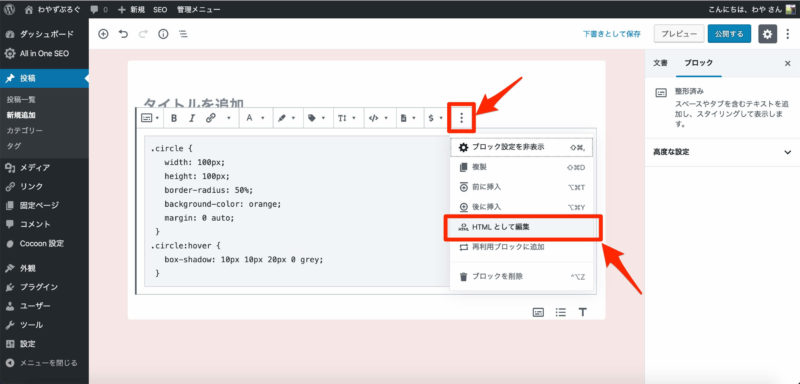Expand the 高度な設定 panel
This screenshot has width=800, height=384.
(x=722, y=152)
